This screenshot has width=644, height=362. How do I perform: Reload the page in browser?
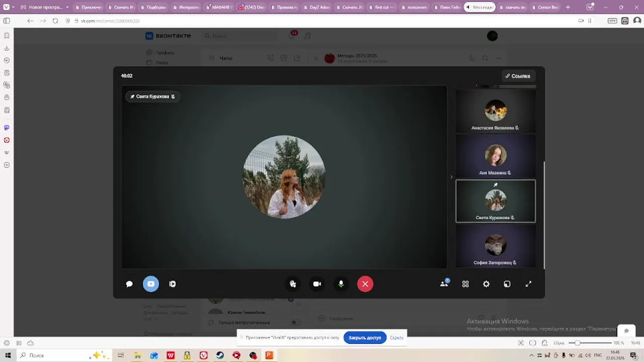[55, 21]
